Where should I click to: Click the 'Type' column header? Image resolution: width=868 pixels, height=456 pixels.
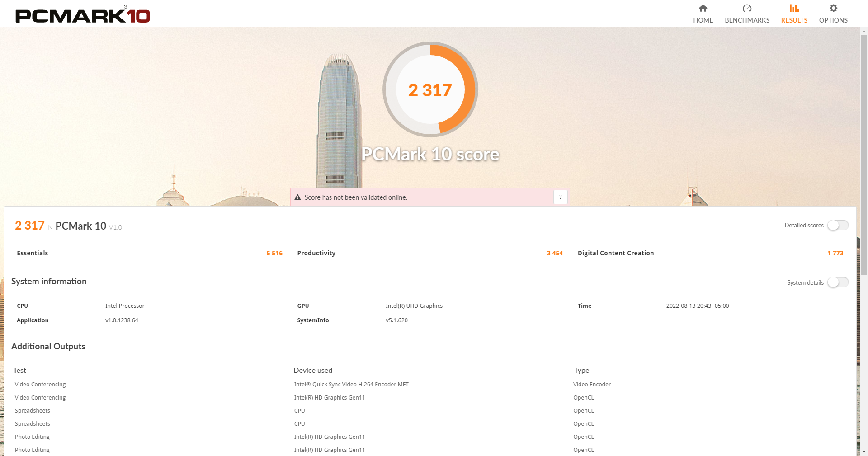coord(581,370)
